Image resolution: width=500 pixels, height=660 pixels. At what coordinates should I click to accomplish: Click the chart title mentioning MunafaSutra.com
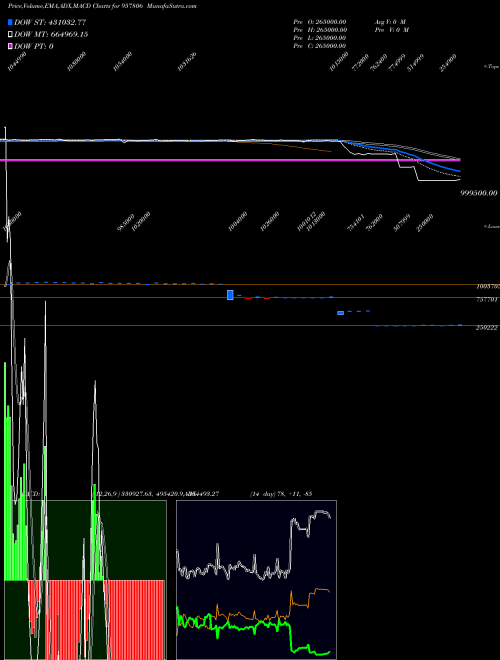click(102, 6)
